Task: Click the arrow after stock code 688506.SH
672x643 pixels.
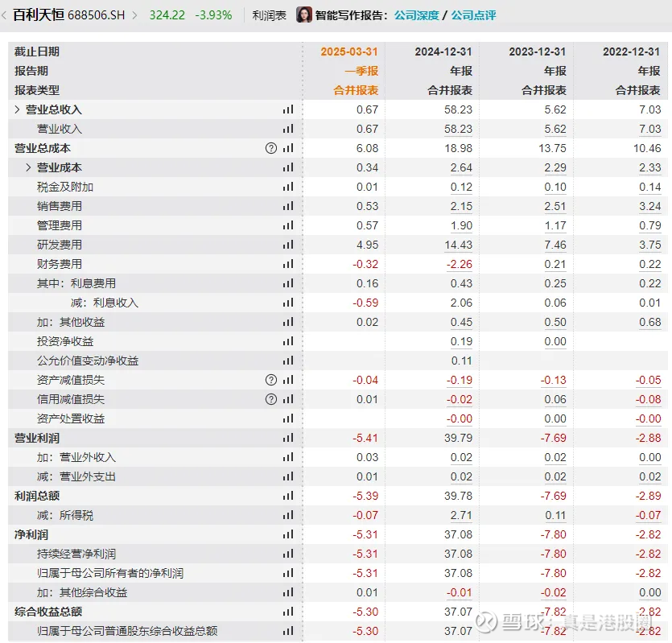Action: pyautogui.click(x=134, y=15)
